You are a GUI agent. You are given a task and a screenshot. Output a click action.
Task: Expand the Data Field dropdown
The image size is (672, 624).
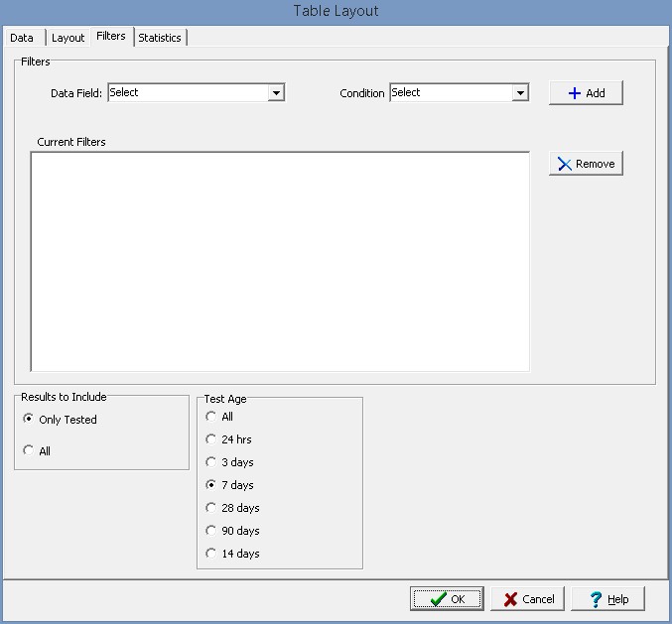click(276, 93)
